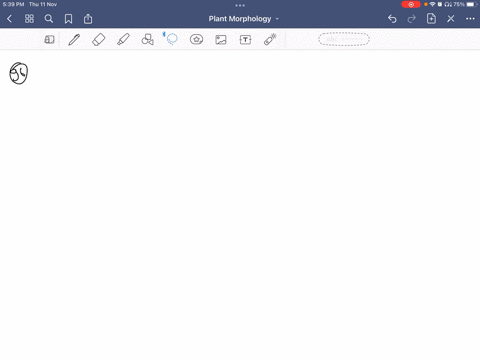Tap the red screen recording indicator
The height and width of the screenshot is (360, 480).
coord(411,4)
